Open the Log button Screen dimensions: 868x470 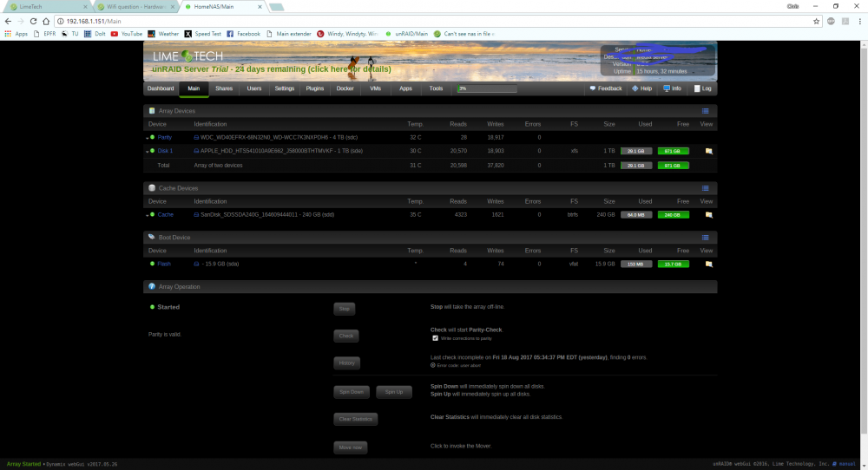pos(702,88)
